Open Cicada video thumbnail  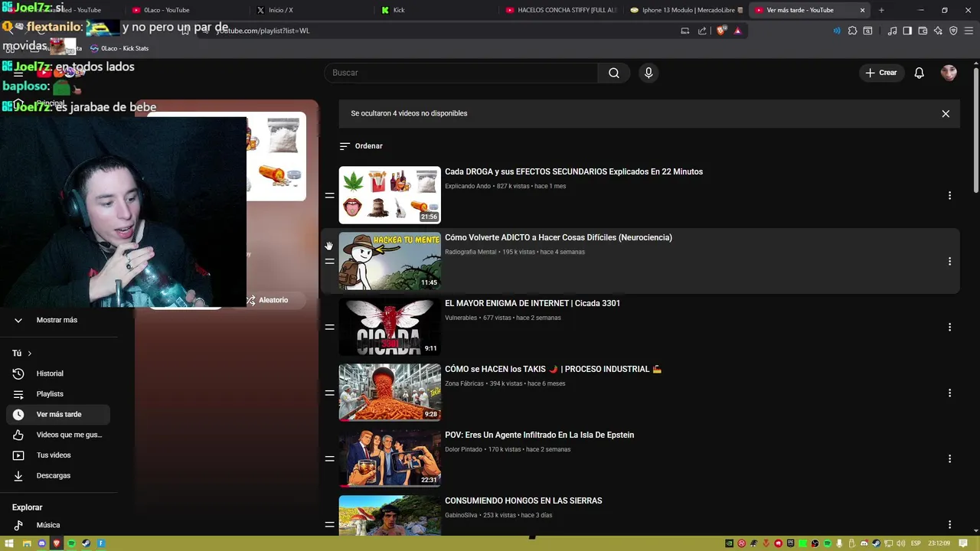click(390, 327)
